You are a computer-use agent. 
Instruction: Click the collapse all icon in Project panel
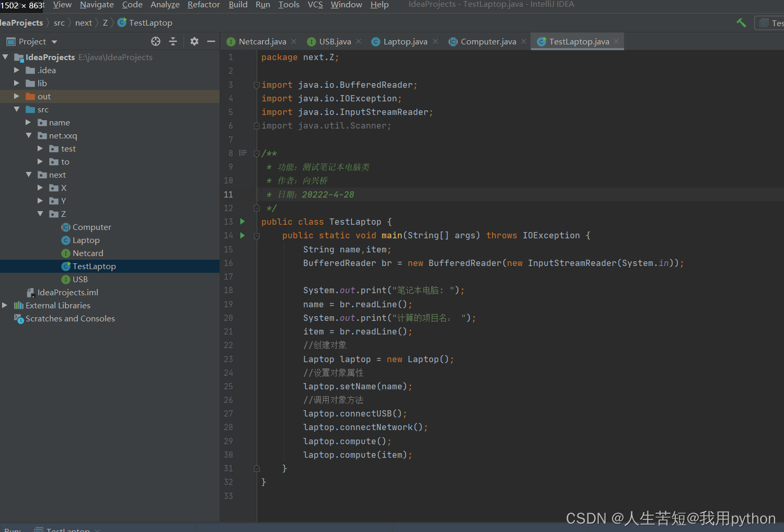point(173,41)
